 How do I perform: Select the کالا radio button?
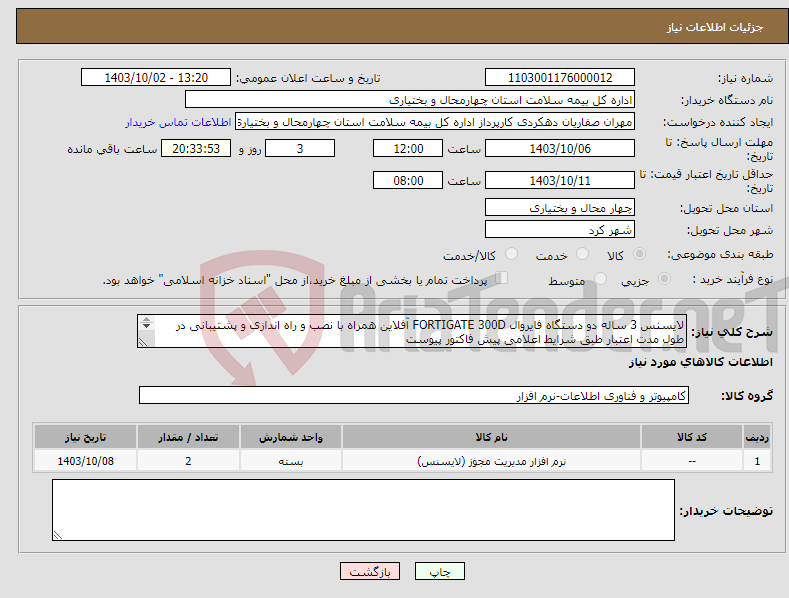click(x=639, y=254)
